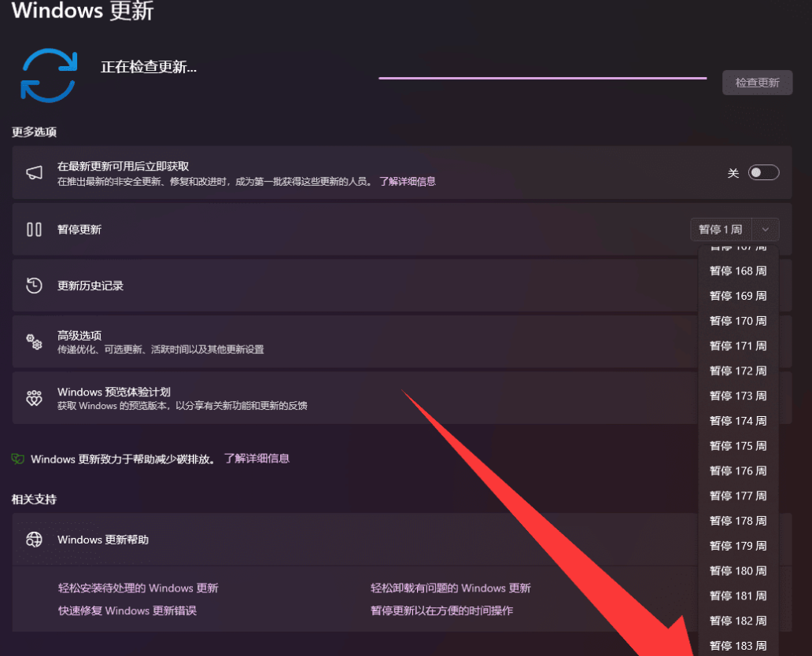This screenshot has width=812, height=656.
Task: Choose 暂停 170 周 option
Action: 738,321
